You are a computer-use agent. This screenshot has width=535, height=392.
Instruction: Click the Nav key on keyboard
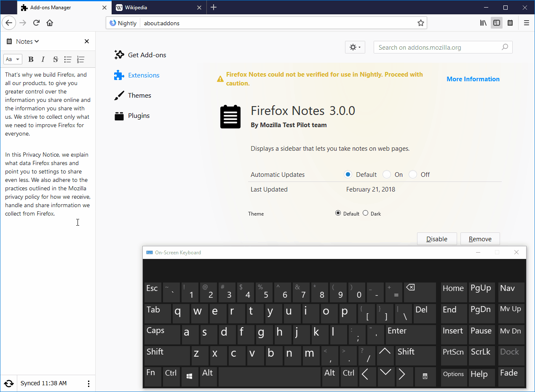click(x=511, y=292)
